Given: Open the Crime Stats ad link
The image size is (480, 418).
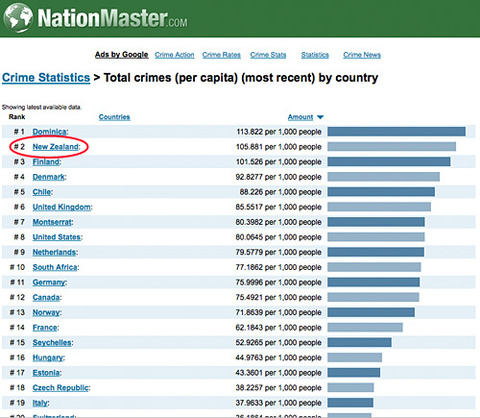Looking at the screenshot, I should pyautogui.click(x=268, y=55).
